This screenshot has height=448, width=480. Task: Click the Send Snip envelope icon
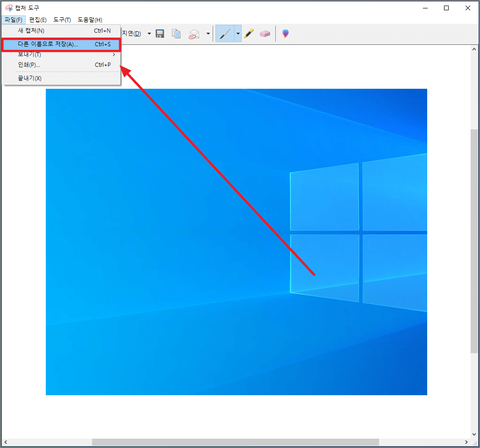[194, 34]
